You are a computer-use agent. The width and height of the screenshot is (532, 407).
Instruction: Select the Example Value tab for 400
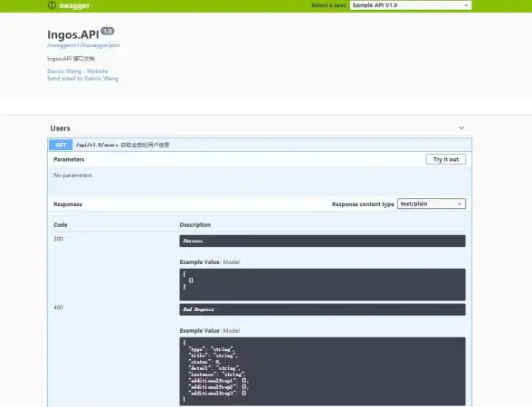tap(199, 330)
